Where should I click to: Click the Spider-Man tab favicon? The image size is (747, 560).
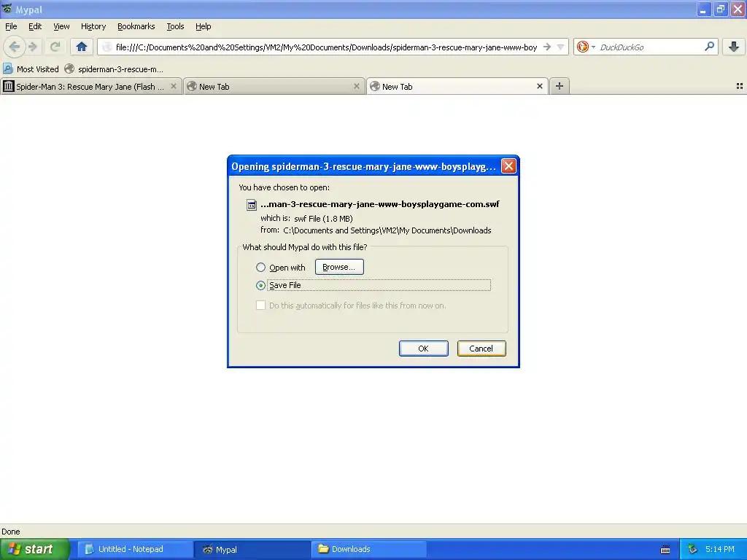[9, 86]
